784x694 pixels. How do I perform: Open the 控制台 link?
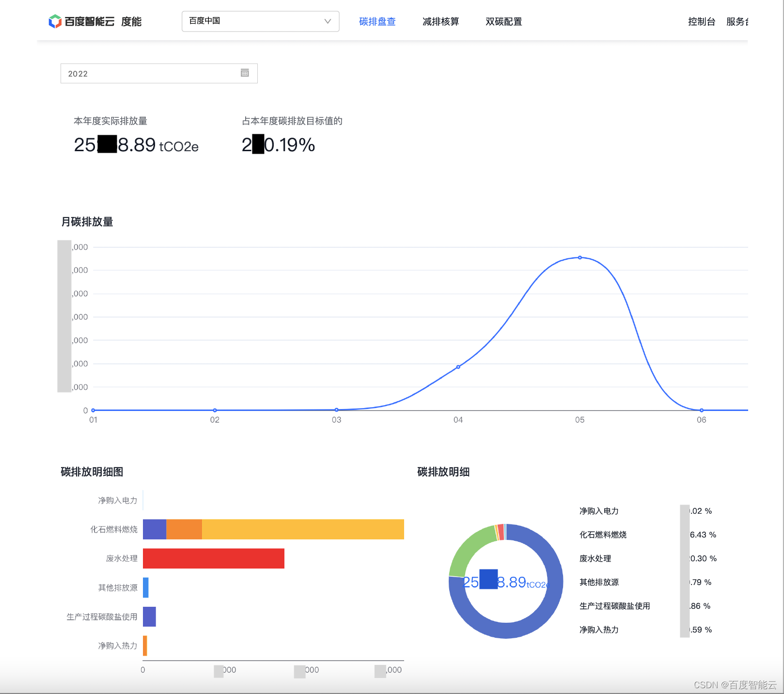(702, 21)
